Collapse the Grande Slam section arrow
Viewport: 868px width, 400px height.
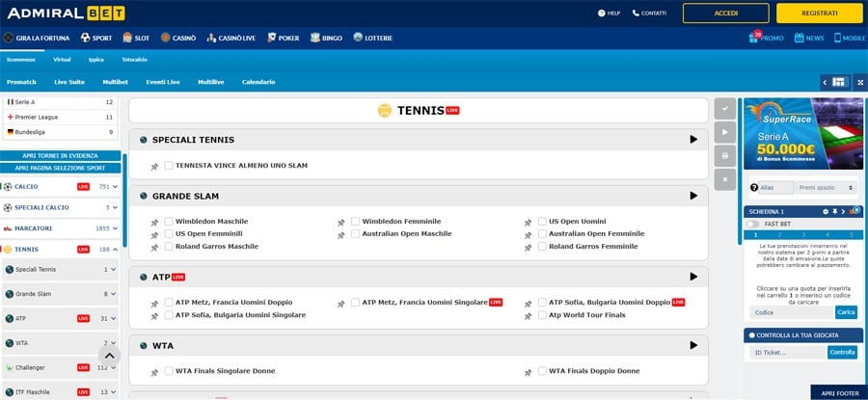click(x=693, y=196)
